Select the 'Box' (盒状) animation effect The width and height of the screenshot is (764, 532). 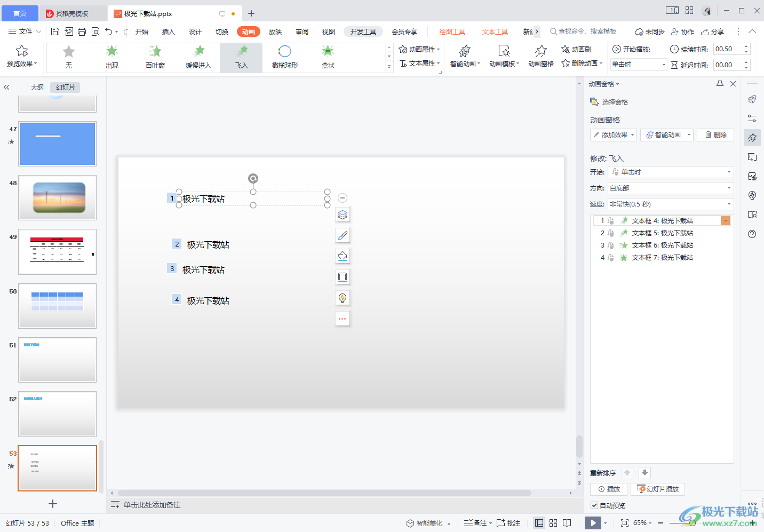pyautogui.click(x=328, y=57)
